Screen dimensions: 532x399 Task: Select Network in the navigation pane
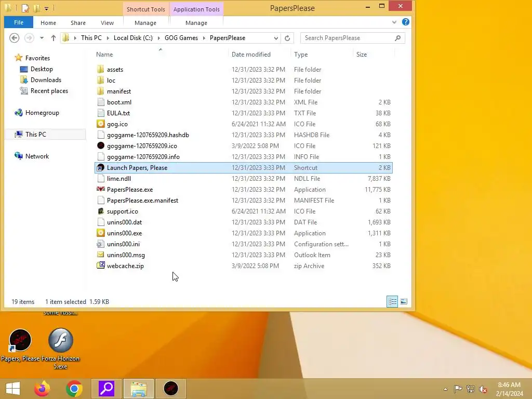37,156
